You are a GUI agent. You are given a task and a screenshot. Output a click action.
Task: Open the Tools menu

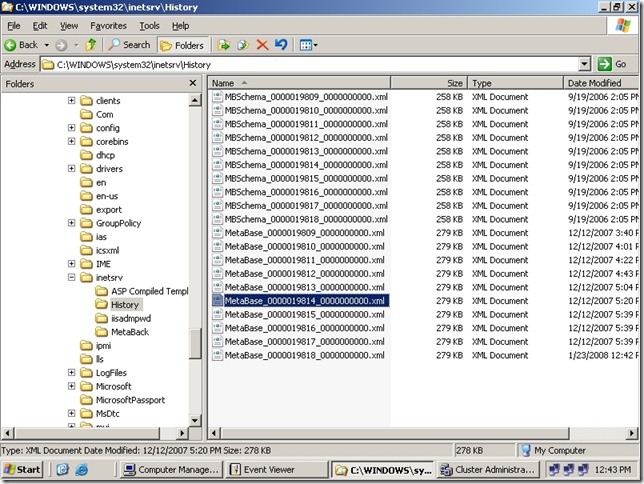[150, 26]
